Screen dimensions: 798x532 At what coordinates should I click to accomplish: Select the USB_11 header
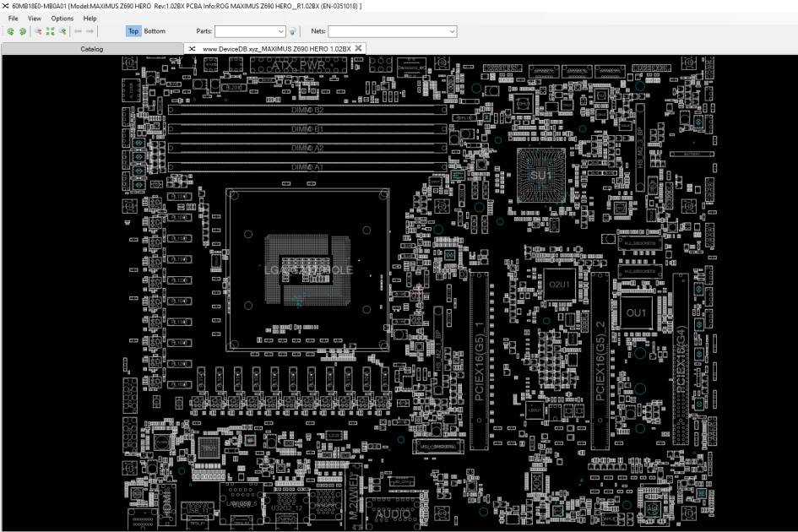pos(198,510)
